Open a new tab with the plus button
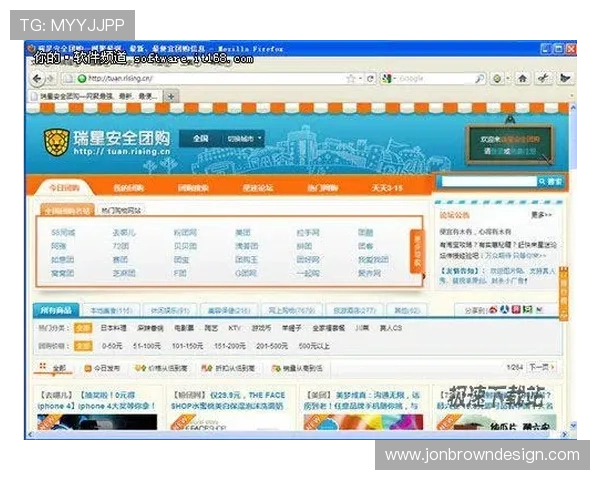Viewport: 600px width, 480px height. (x=171, y=96)
